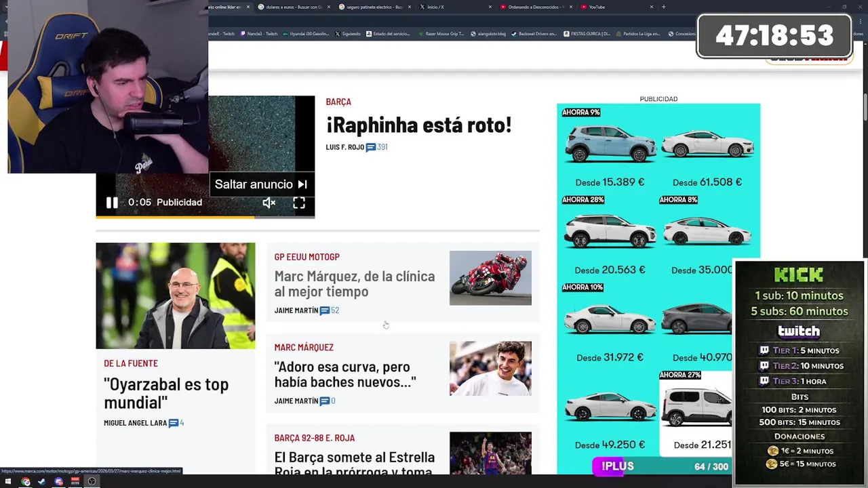Open the ad video in fullscreen
This screenshot has height=488, width=868.
coord(299,203)
